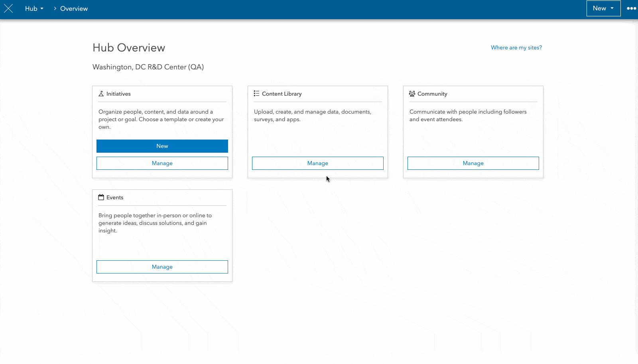Viewport: 638px width, 364px height.
Task: Click the Events calendar icon
Action: click(x=101, y=197)
